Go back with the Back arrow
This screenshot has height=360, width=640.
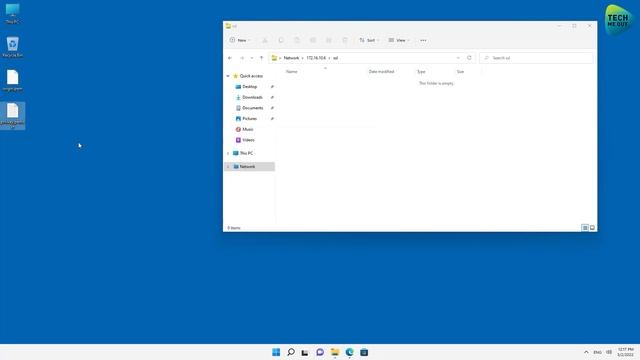click(230, 58)
